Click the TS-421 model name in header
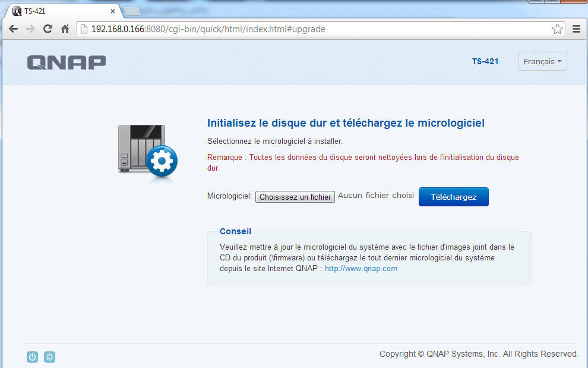Screen dimensions: 588x368 tap(485, 61)
